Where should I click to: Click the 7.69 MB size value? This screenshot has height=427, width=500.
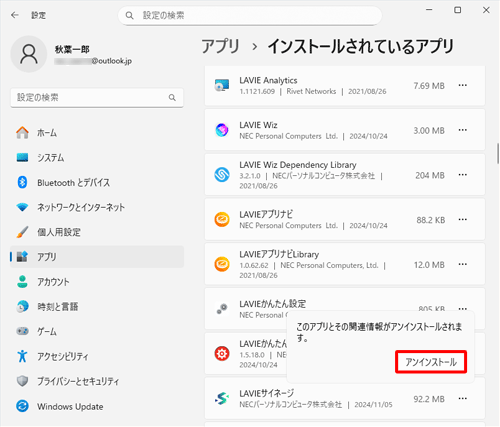pyautogui.click(x=429, y=86)
